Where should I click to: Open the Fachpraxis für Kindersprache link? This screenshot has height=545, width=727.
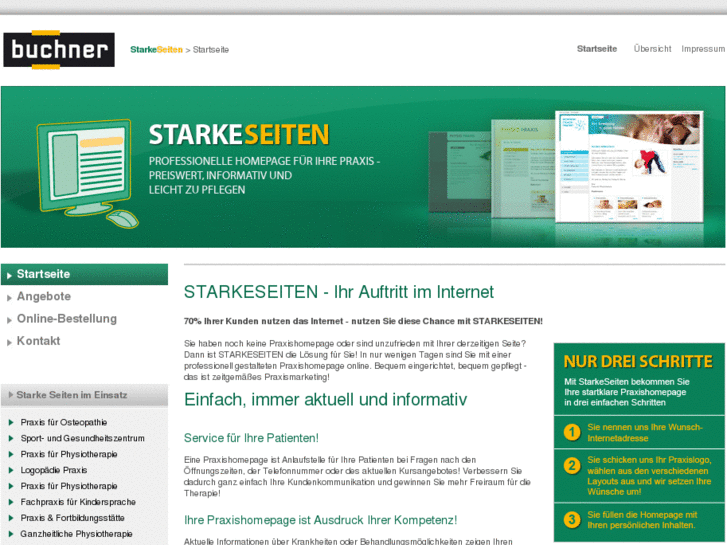tap(78, 502)
